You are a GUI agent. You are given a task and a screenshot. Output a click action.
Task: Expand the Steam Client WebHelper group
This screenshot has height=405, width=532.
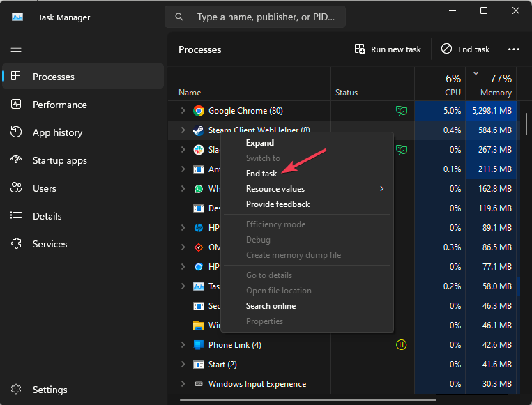coord(183,130)
